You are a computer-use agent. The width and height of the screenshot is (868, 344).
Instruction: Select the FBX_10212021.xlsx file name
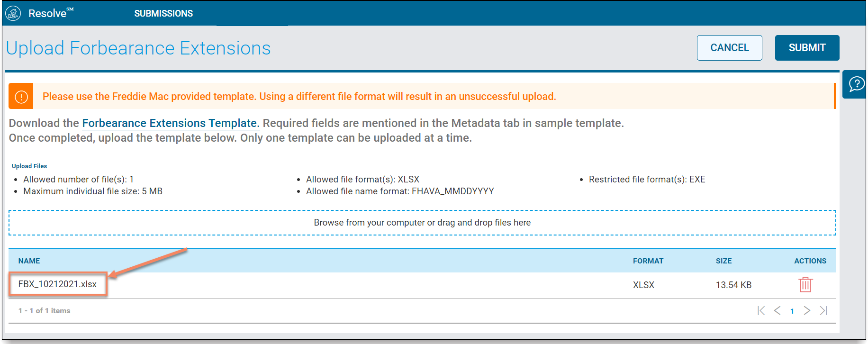[57, 284]
